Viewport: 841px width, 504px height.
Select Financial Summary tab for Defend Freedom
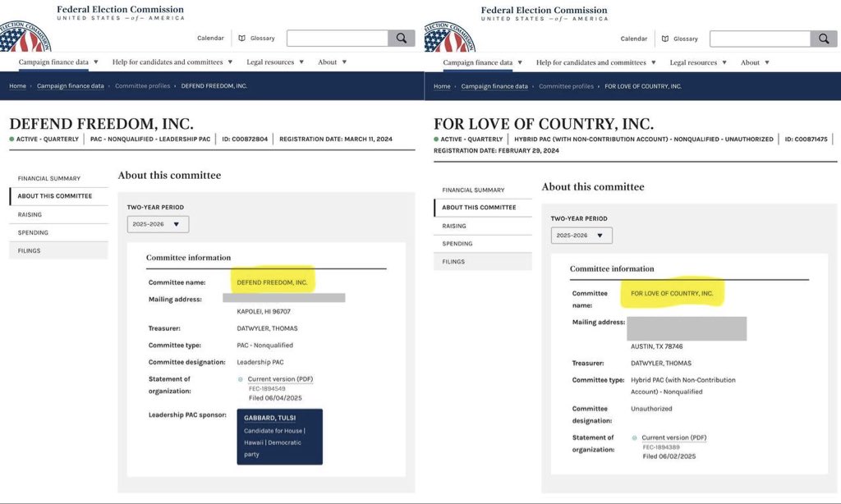[x=58, y=178]
